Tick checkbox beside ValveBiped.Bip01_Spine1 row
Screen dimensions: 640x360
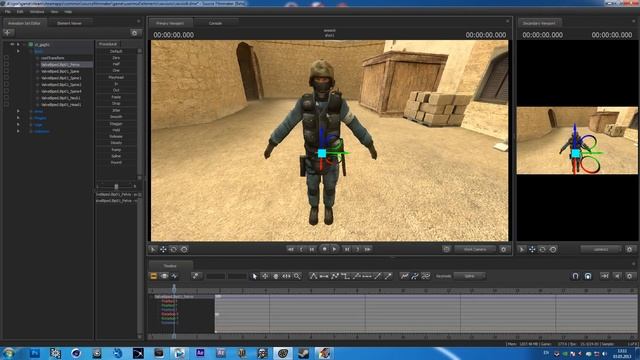pos(6,78)
